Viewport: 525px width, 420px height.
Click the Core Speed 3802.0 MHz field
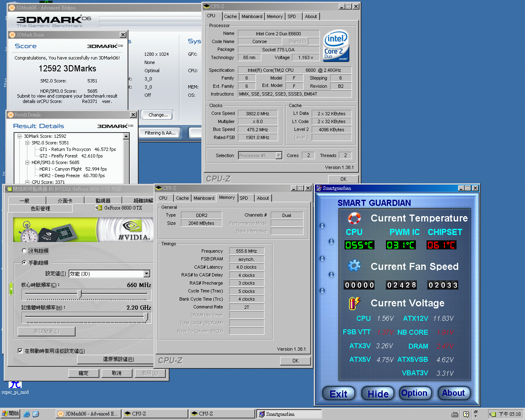tap(258, 114)
